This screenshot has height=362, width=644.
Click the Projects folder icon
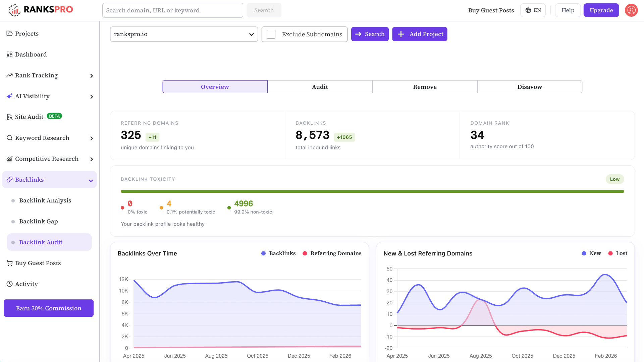tap(9, 34)
